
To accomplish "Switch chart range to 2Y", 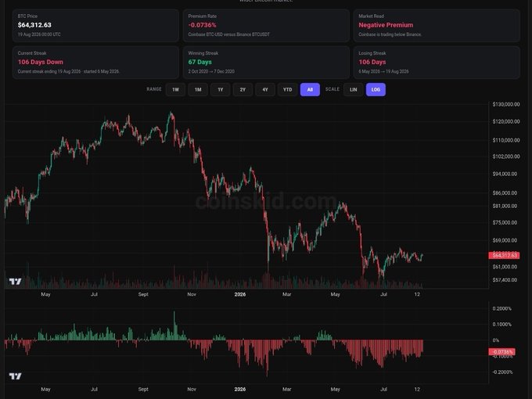I will coord(243,89).
